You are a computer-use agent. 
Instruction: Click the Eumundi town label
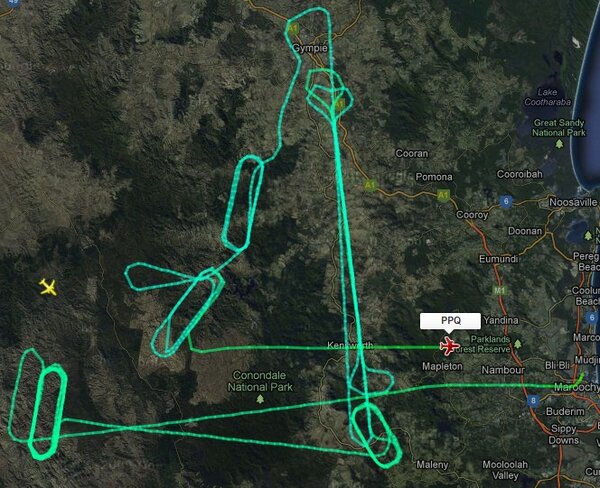[498, 259]
